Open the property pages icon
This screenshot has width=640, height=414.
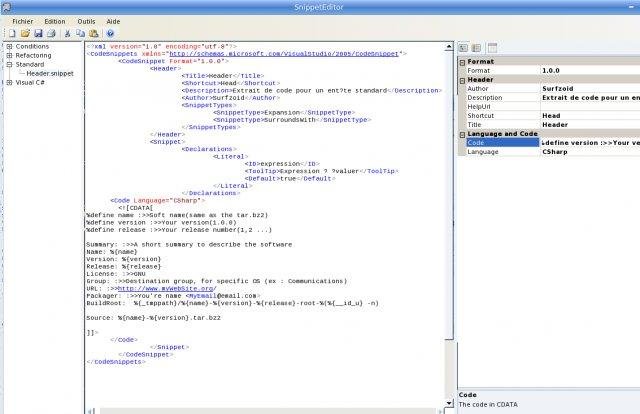pos(493,47)
